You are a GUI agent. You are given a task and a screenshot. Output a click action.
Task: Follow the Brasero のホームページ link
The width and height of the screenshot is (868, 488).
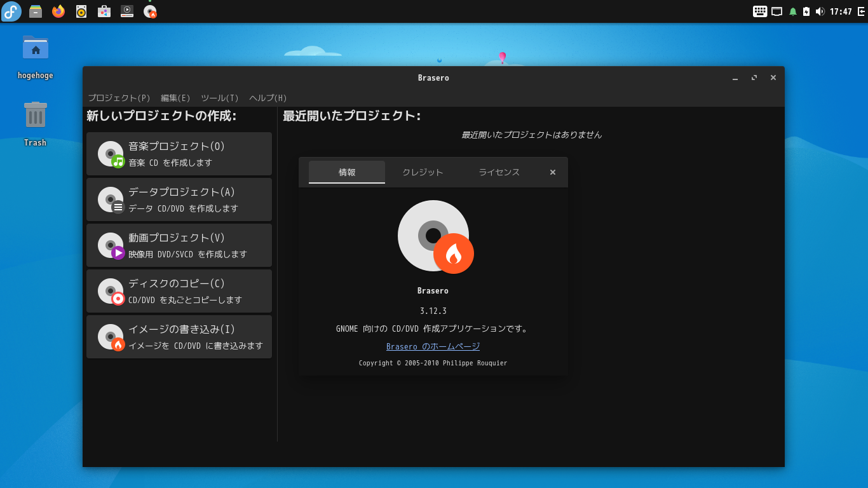click(433, 346)
